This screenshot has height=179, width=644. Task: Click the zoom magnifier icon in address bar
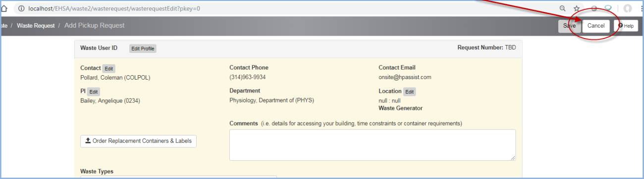click(563, 8)
